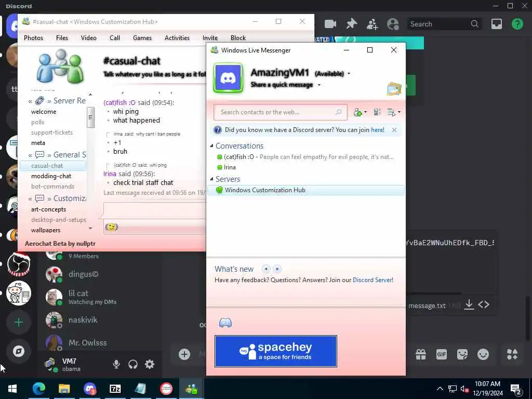This screenshot has height=399, width=532.
Task: Start a video call in Discord header
Action: tap(330, 24)
